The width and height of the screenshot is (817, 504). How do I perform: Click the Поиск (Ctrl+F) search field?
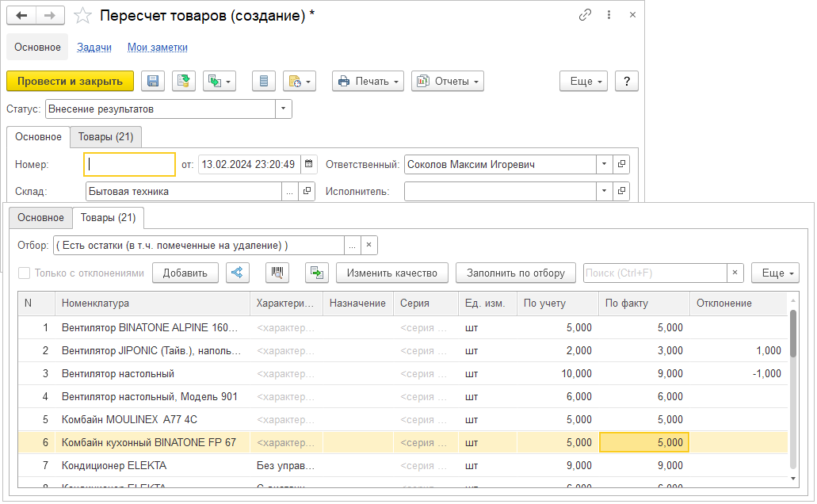pos(655,273)
